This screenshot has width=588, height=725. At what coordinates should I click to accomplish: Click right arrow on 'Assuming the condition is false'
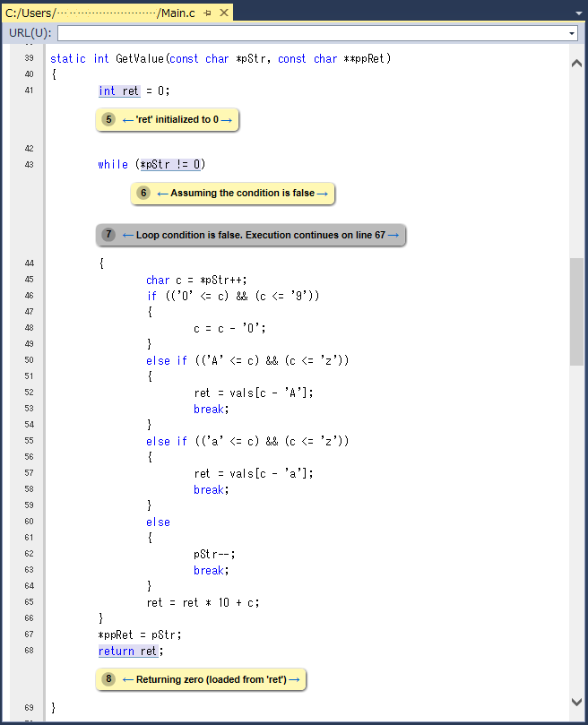coord(323,193)
